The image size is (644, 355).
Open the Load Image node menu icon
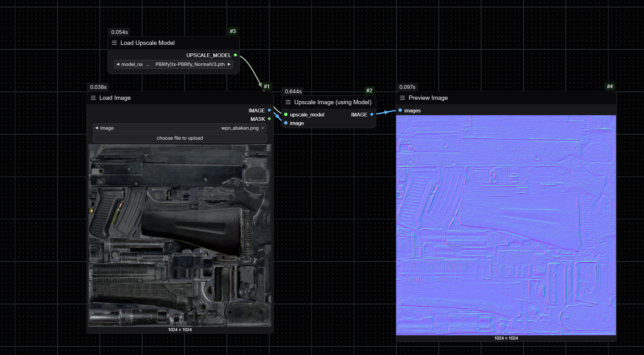pos(93,98)
